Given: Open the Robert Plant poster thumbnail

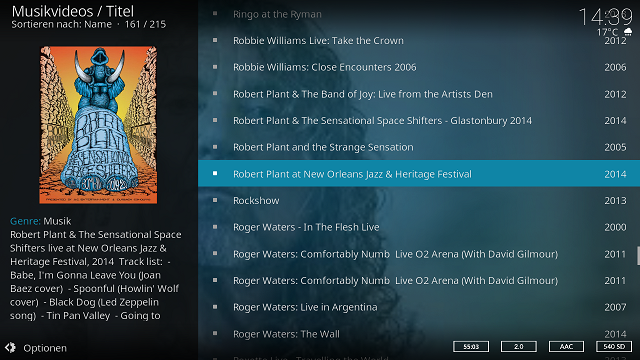Looking at the screenshot, I should [x=98, y=125].
